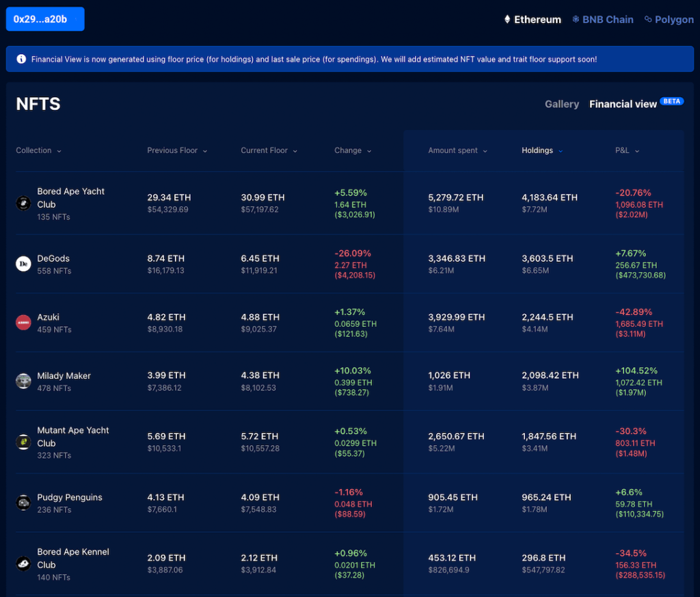
Task: Click the Azuki collection avatar
Action: click(x=23, y=322)
